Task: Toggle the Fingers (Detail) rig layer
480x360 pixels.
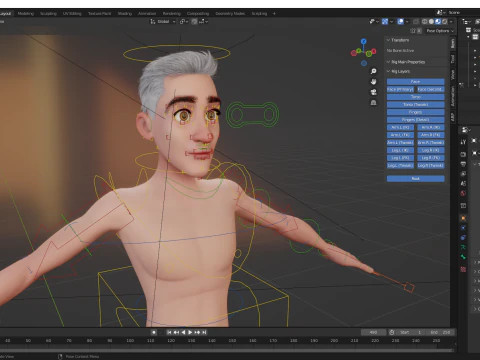Action: click(415, 120)
